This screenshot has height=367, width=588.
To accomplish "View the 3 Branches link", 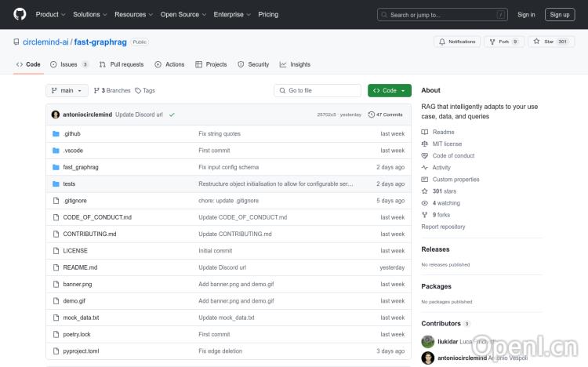I will point(112,90).
